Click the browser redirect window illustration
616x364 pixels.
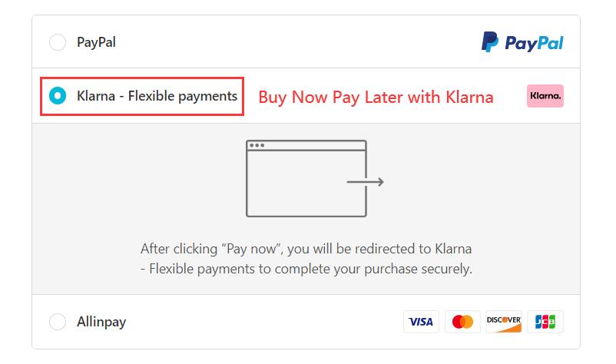(306, 178)
